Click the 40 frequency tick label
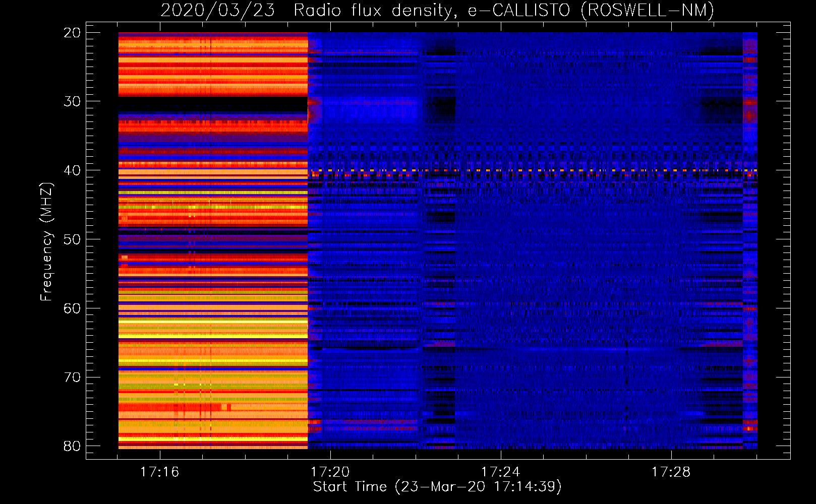816x504 pixels. click(x=72, y=170)
